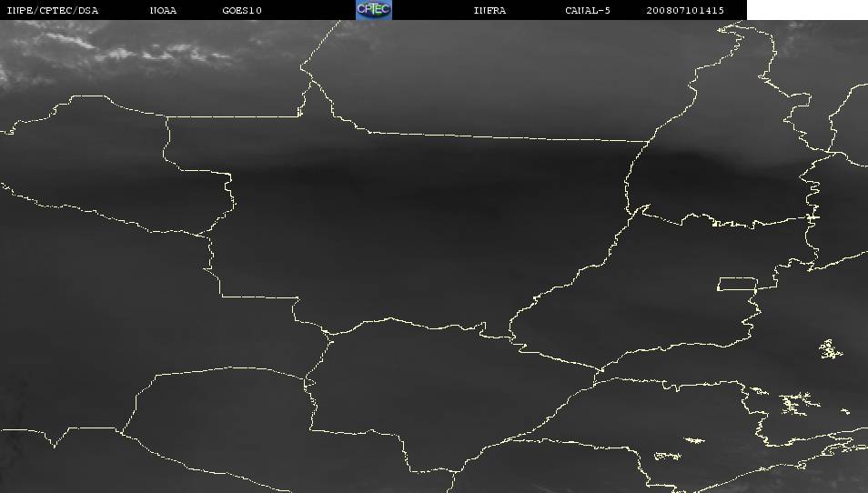This screenshot has height=493, width=868.
Task: Click the CANAL-5 channel label
Action: click(x=588, y=11)
